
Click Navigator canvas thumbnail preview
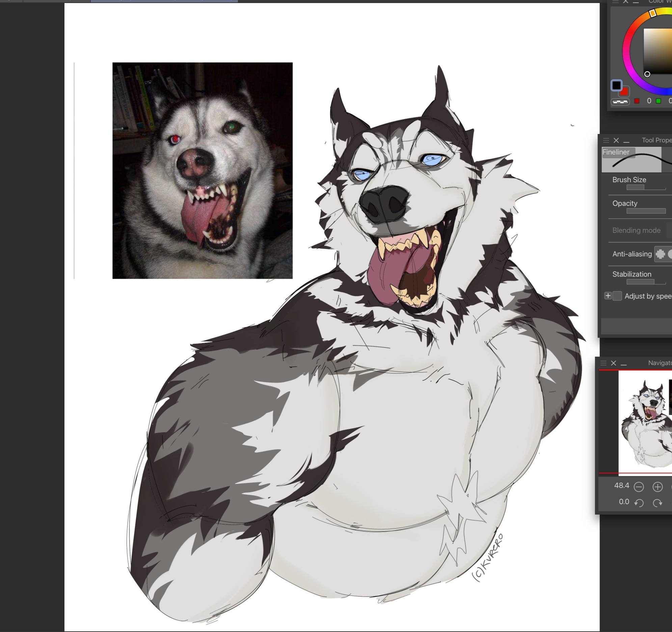click(645, 422)
